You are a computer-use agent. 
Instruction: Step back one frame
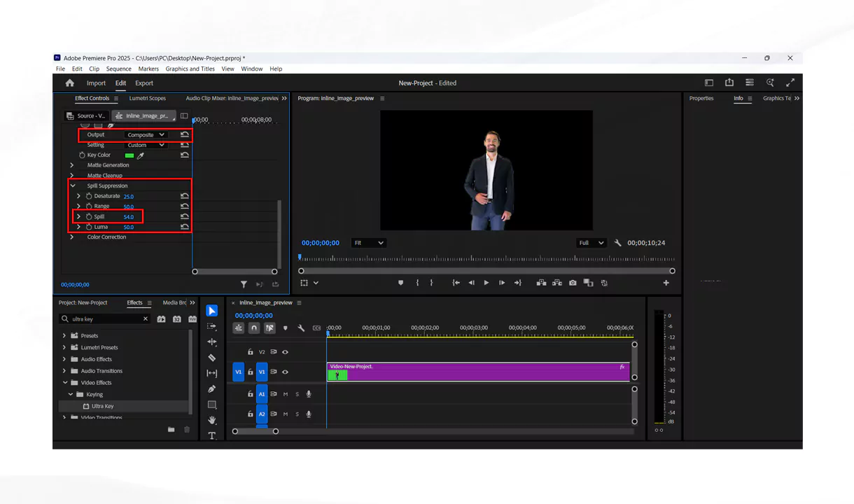(x=471, y=283)
